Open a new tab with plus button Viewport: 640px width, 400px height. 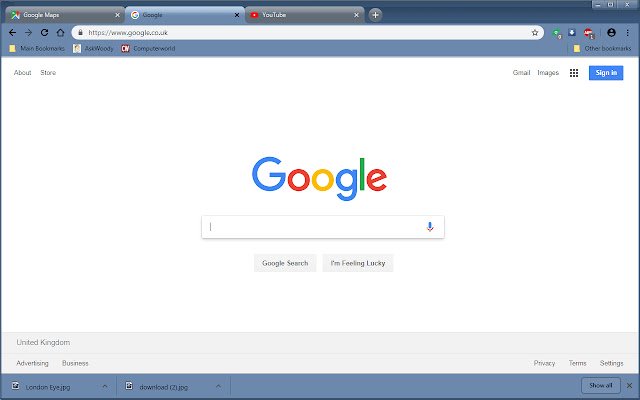pyautogui.click(x=376, y=15)
